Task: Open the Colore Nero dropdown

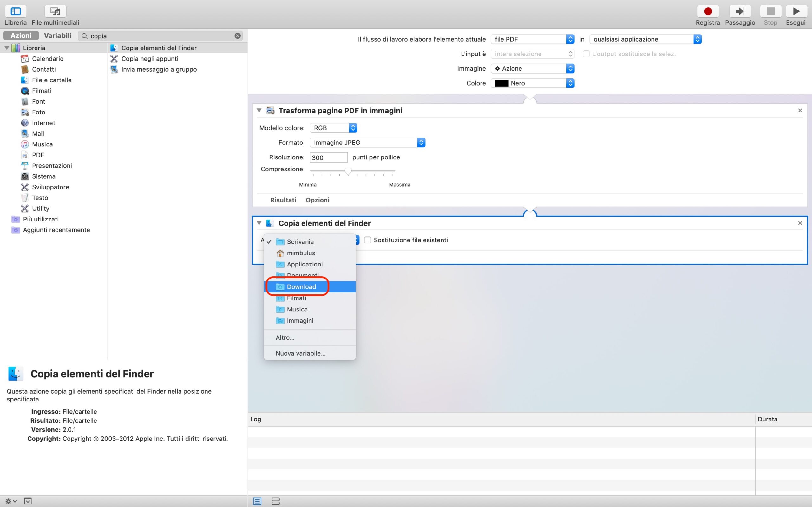Action: coord(533,83)
